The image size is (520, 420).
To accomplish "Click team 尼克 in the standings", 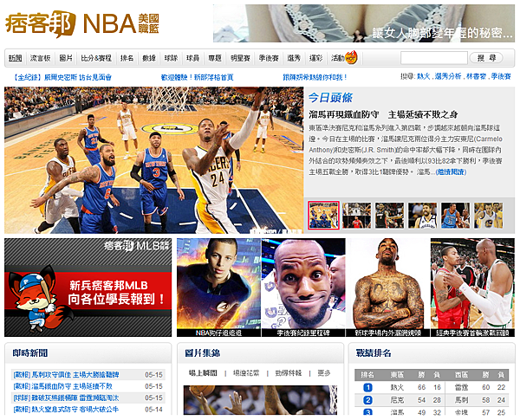I will pyautogui.click(x=397, y=400).
